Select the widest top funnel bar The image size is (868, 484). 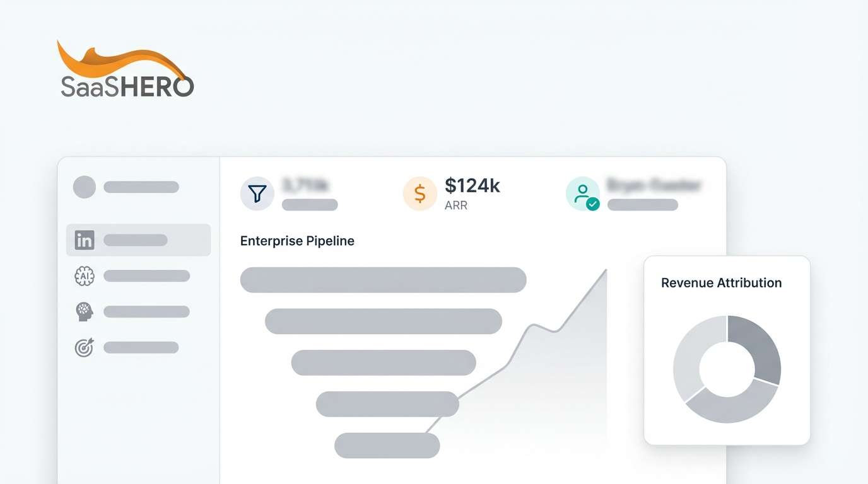click(383, 280)
